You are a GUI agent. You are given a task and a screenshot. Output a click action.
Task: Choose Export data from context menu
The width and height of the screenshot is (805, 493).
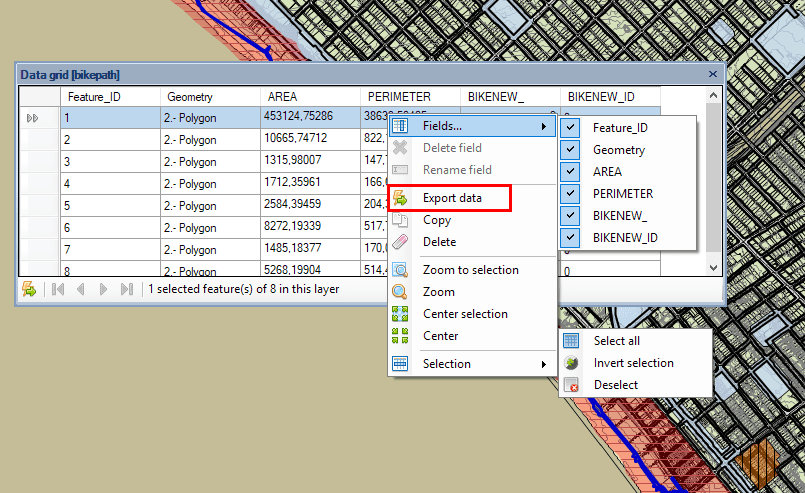452,198
